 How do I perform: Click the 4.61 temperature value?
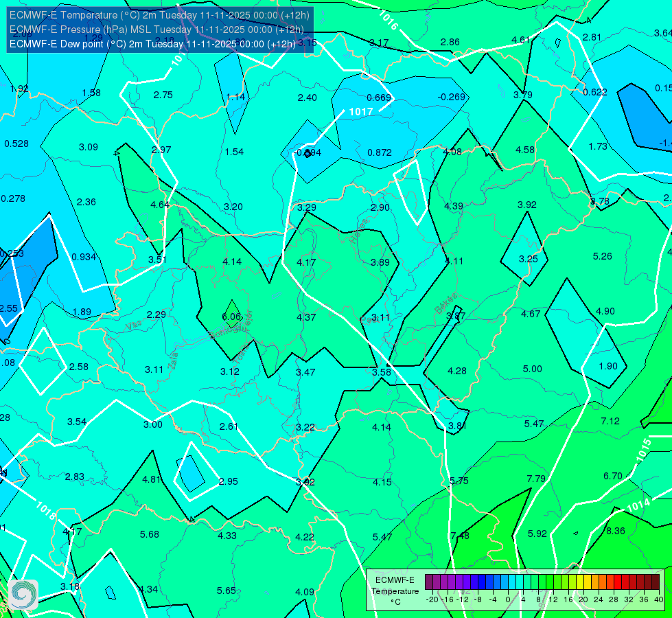[521, 41]
